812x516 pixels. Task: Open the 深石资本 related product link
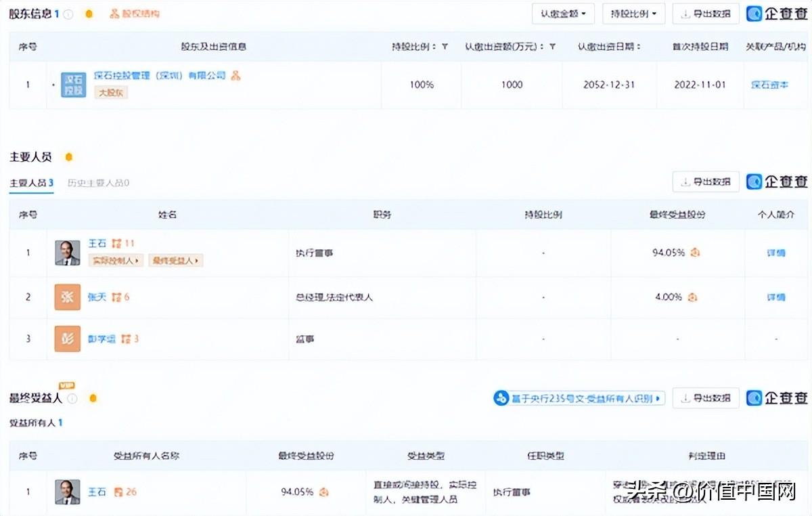click(769, 85)
